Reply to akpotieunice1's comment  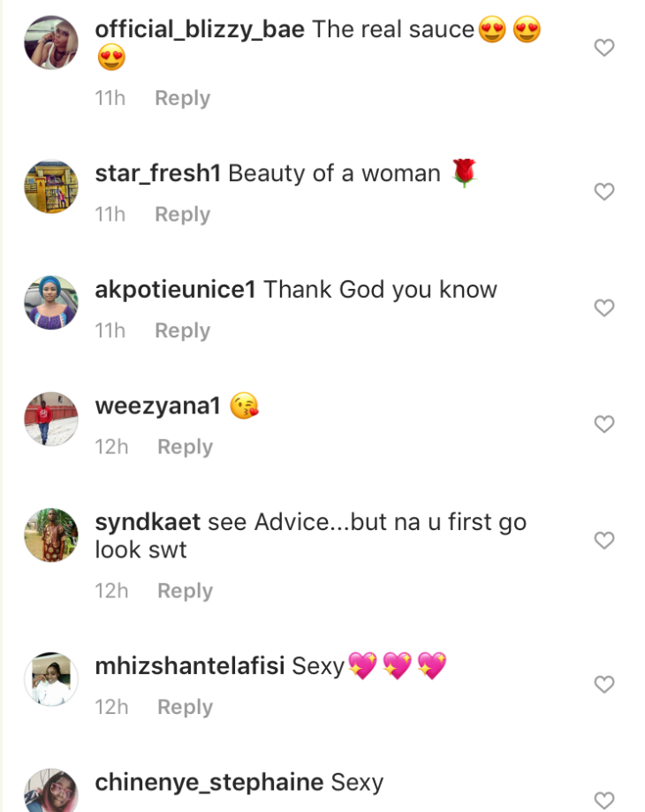pyautogui.click(x=182, y=330)
